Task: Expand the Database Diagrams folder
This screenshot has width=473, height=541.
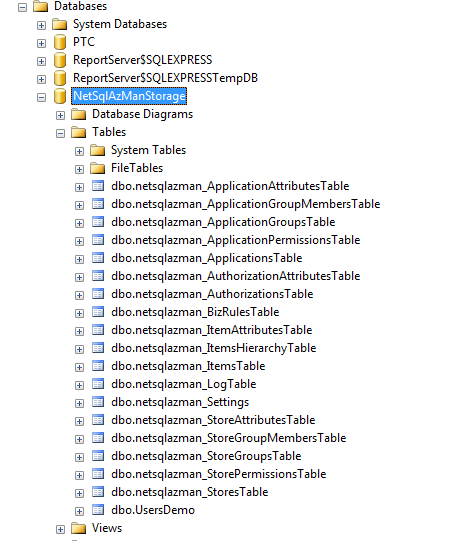Action: 60,115
